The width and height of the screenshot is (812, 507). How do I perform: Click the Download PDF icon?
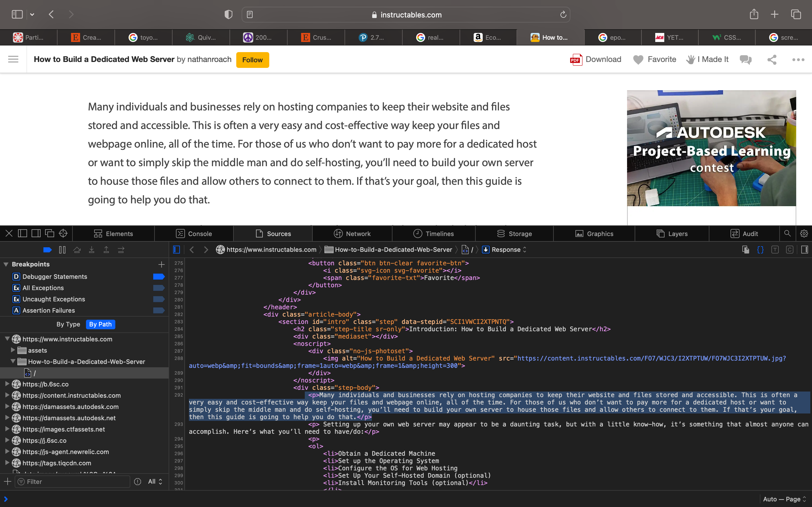576,60
